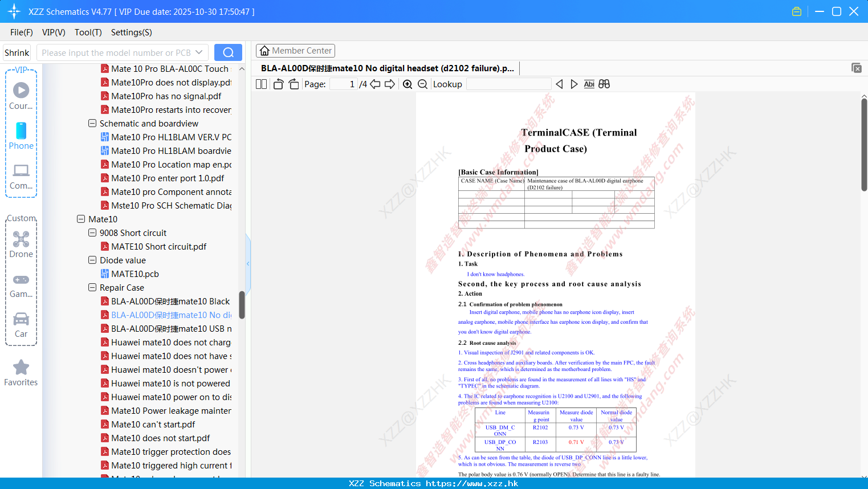
Task: Collapse the Repair Case folder
Action: 92,288
